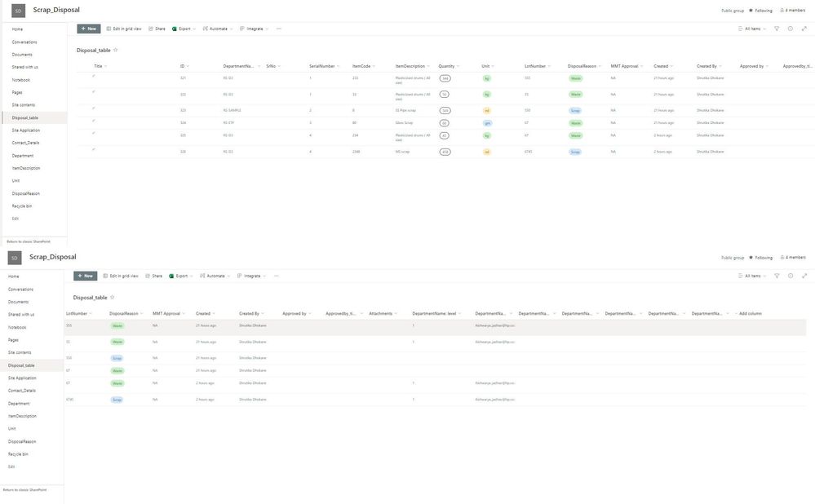Favorite the Disposal_table star beside upper list title

[x=115, y=50]
